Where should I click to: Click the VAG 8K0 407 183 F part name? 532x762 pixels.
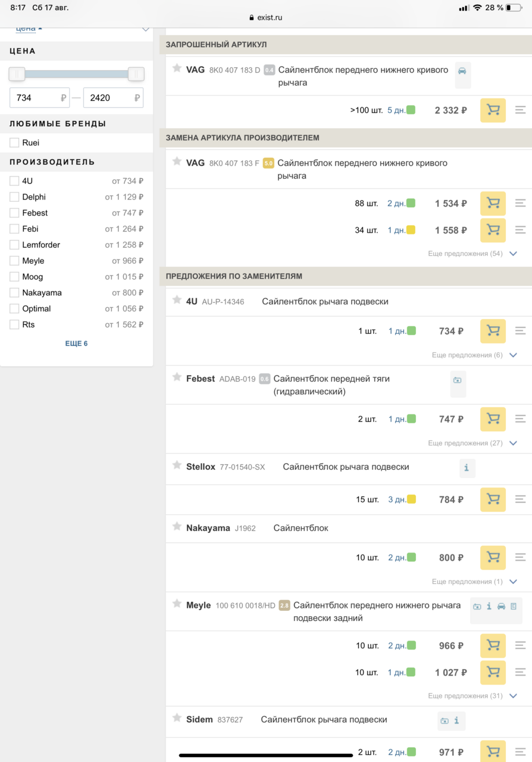362,169
